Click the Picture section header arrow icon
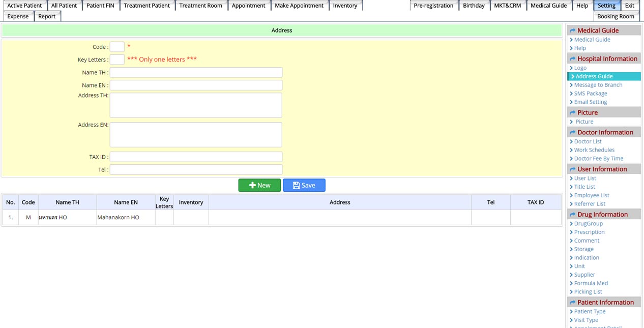The width and height of the screenshot is (644, 328). point(572,113)
